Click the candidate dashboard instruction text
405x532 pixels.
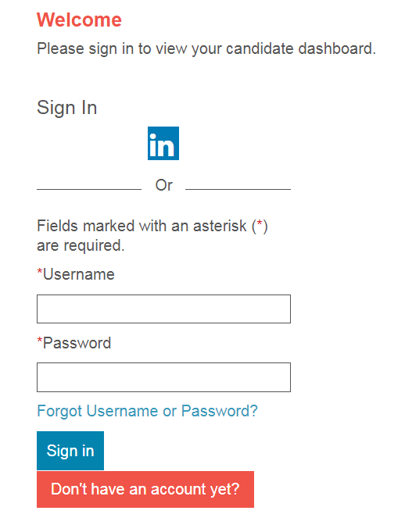(206, 49)
